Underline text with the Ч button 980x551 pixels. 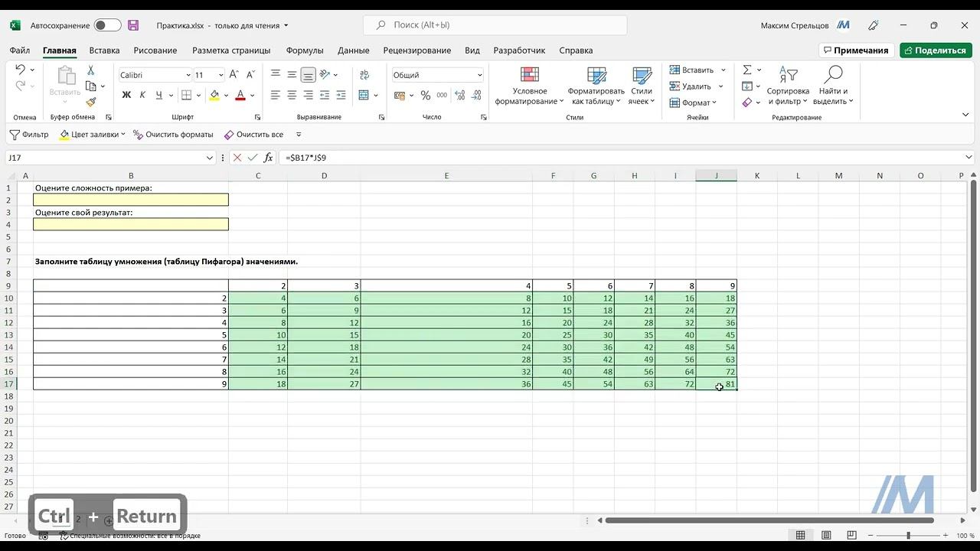[x=158, y=96]
